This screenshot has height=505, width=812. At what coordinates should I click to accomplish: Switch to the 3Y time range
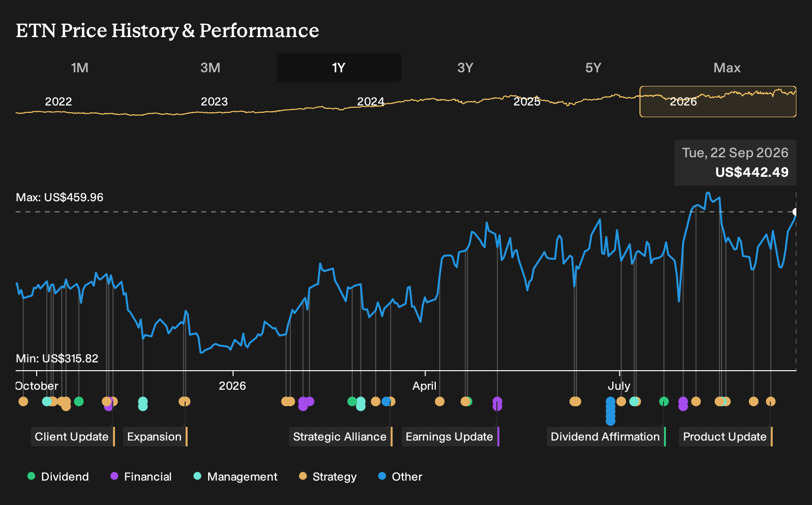coord(465,67)
